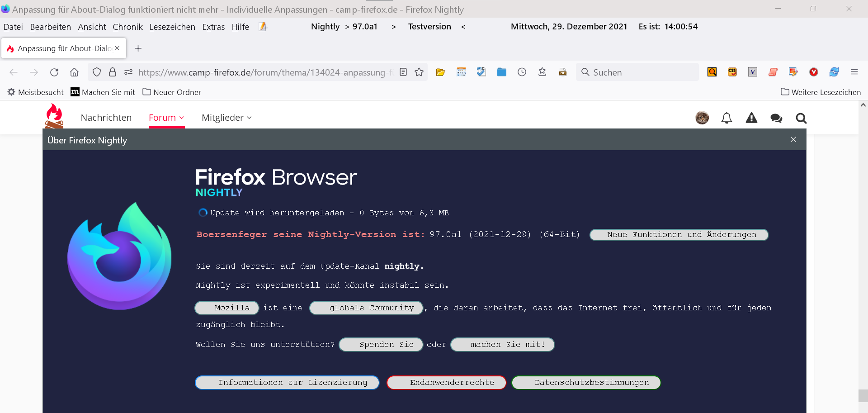Open Firefox hamburger application menu
This screenshot has width=868, height=413.
click(x=854, y=72)
